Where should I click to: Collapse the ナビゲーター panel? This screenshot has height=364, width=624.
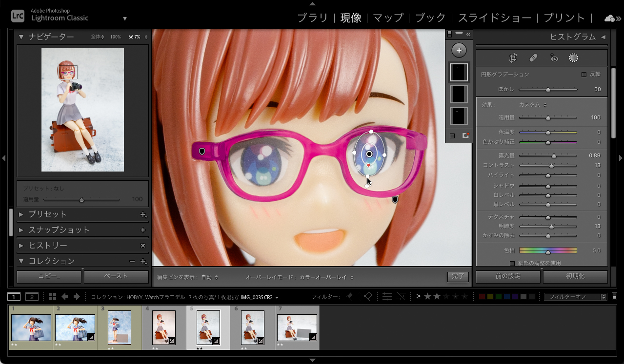[21, 37]
